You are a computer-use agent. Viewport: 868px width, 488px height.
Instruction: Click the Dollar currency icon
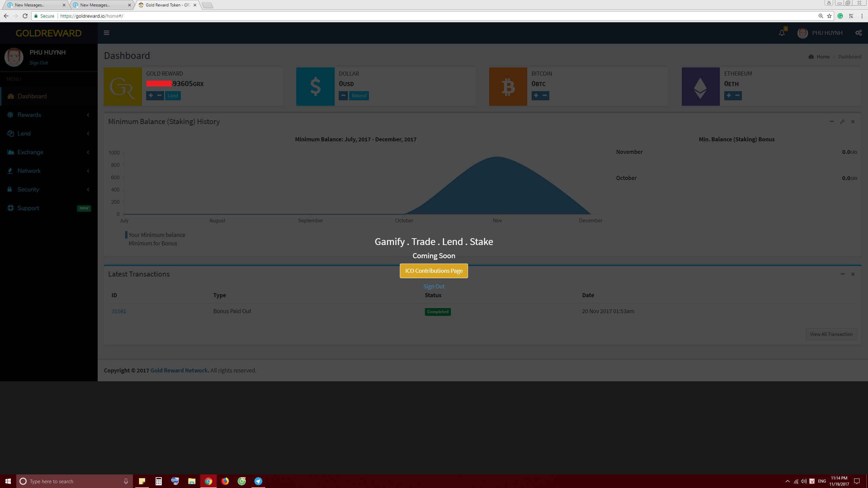point(316,86)
